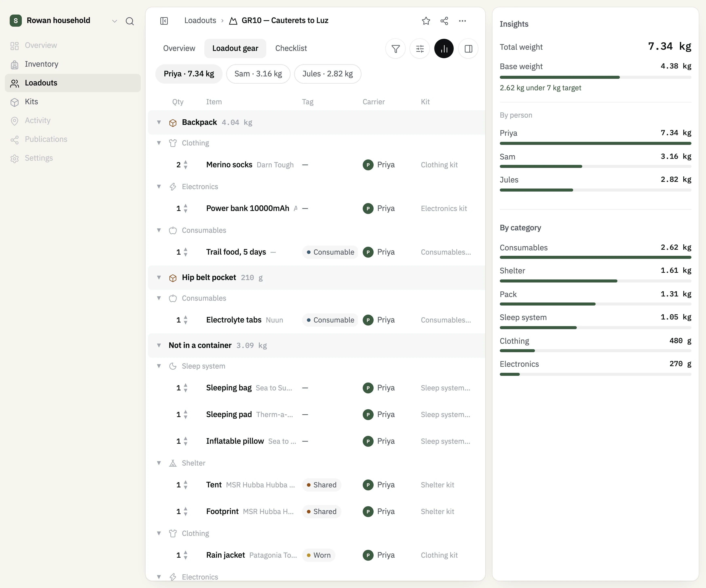Image resolution: width=706 pixels, height=588 pixels.
Task: Collapse the Hip belt pocket group
Action: pyautogui.click(x=159, y=278)
